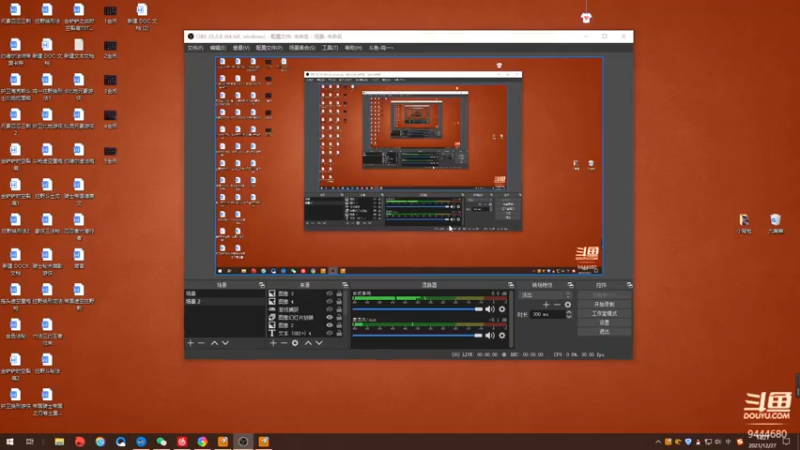The height and width of the screenshot is (450, 800).
Task: Open the Windows Start menu
Action: (x=10, y=442)
